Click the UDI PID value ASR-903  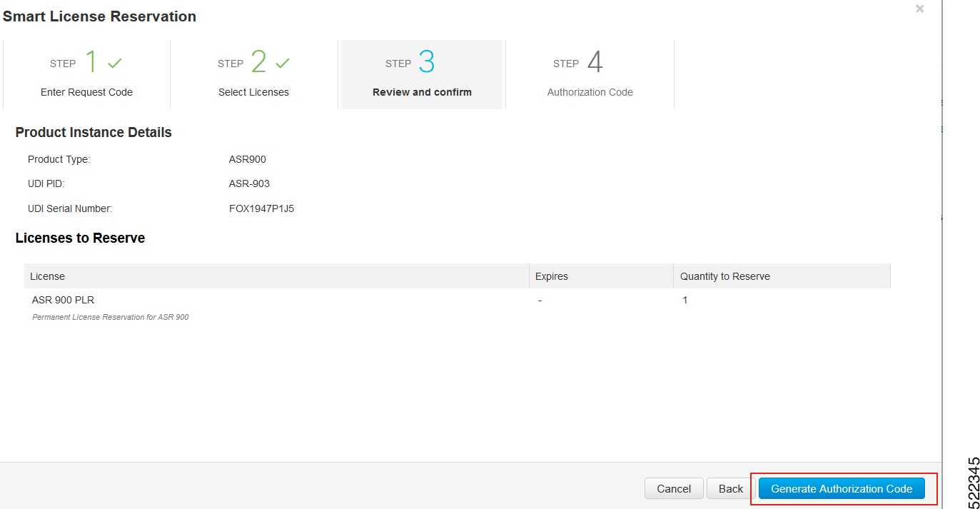coord(249,183)
